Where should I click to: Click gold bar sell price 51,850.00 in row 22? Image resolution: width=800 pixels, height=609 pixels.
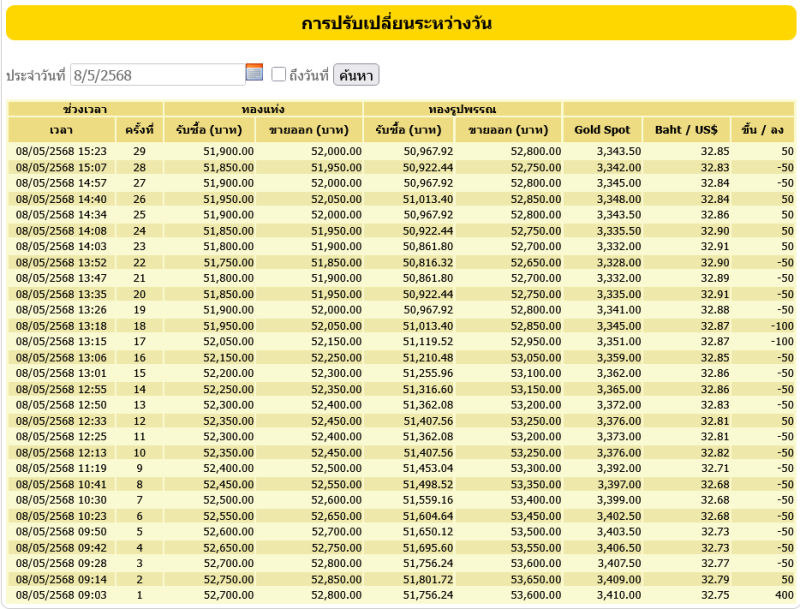(336, 262)
